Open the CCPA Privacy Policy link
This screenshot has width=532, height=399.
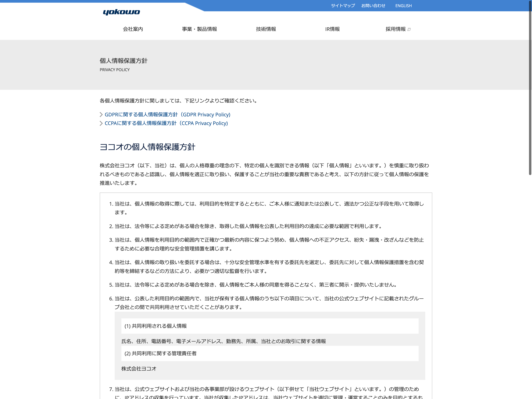(166, 123)
